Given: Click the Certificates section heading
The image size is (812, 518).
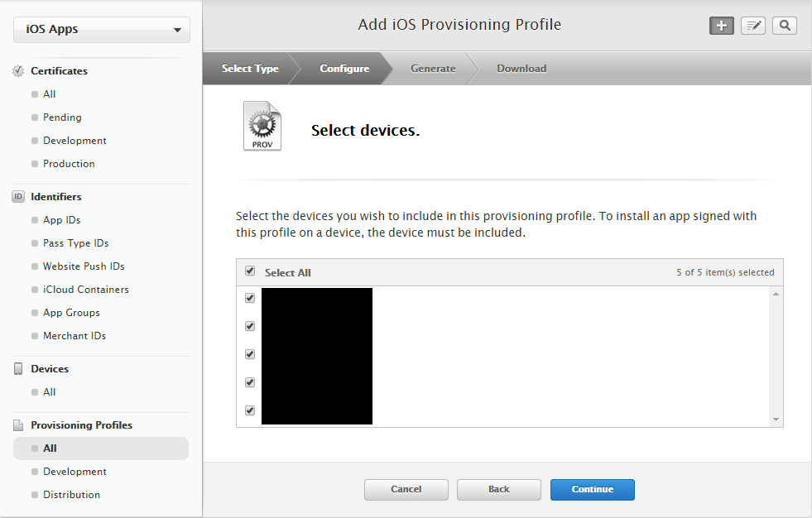Looking at the screenshot, I should click(59, 71).
